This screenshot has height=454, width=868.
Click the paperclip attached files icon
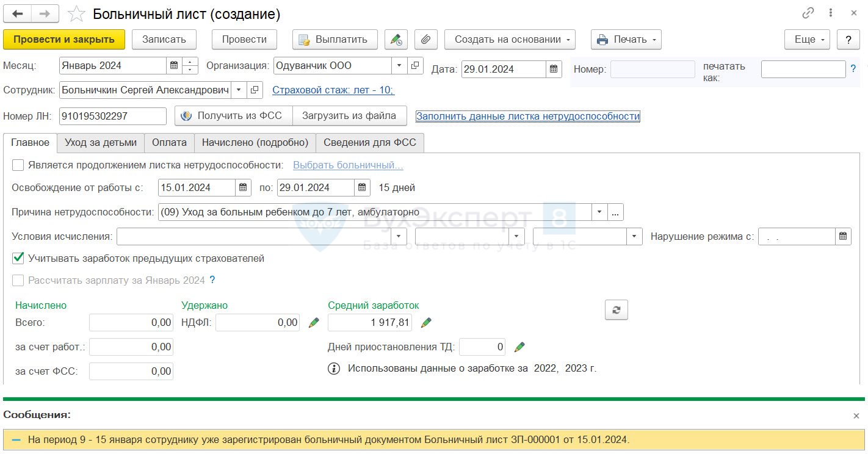pyautogui.click(x=426, y=40)
